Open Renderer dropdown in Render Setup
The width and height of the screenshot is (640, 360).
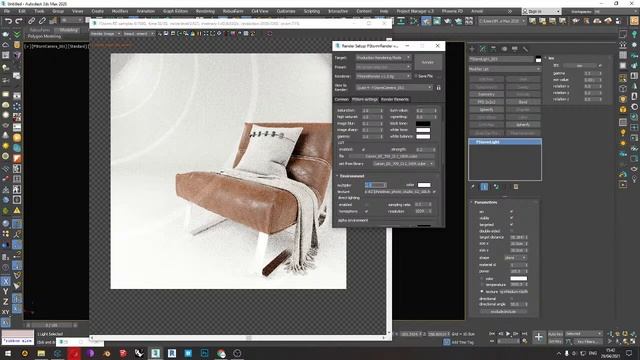(383, 76)
